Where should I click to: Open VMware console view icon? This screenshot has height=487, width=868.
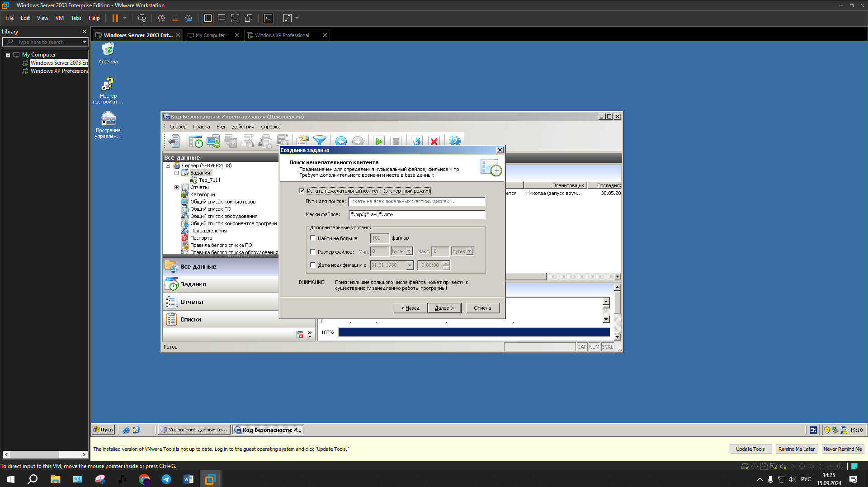[x=268, y=18]
